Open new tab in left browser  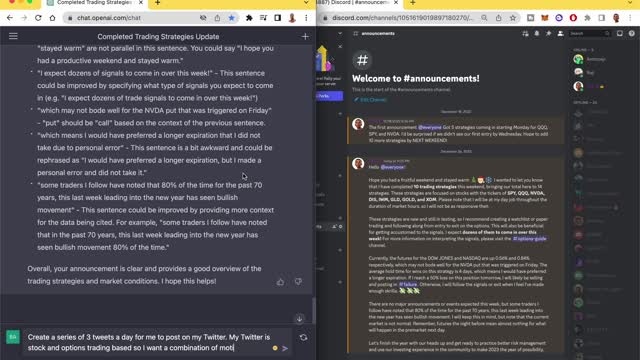point(158,3)
